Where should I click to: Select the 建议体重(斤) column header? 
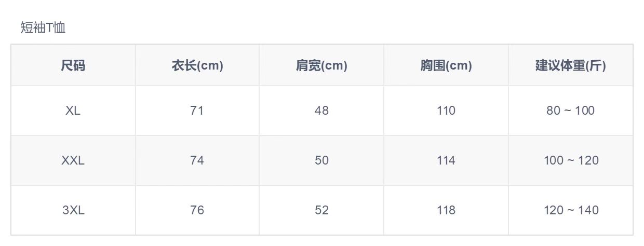pyautogui.click(x=570, y=66)
